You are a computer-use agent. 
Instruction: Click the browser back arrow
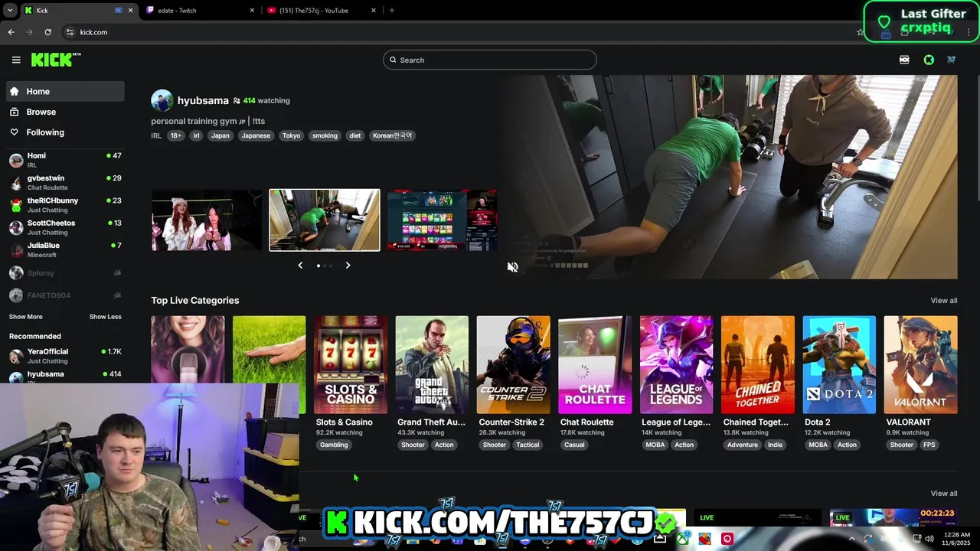pos(11,32)
